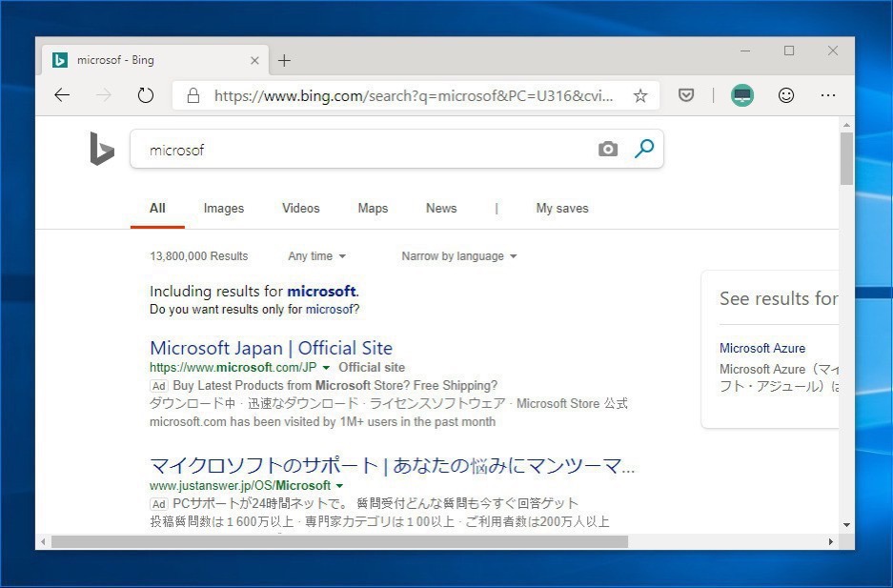
Task: Open a new tab with plus button
Action: [x=284, y=61]
